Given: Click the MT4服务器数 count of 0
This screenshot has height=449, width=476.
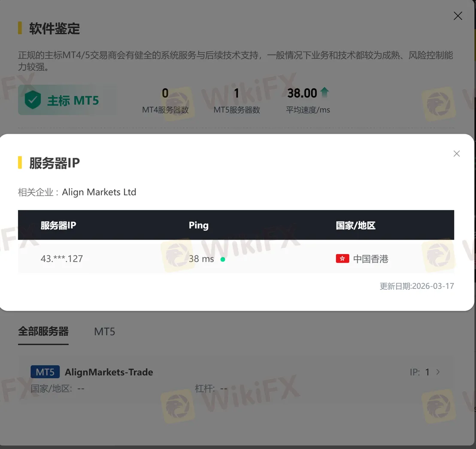Looking at the screenshot, I should click(x=165, y=93).
